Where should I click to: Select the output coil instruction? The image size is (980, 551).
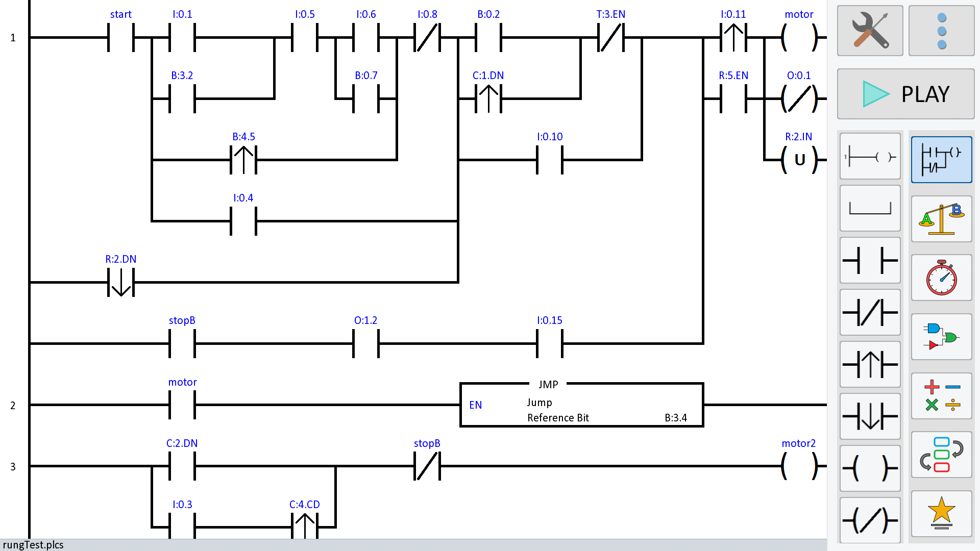point(870,468)
